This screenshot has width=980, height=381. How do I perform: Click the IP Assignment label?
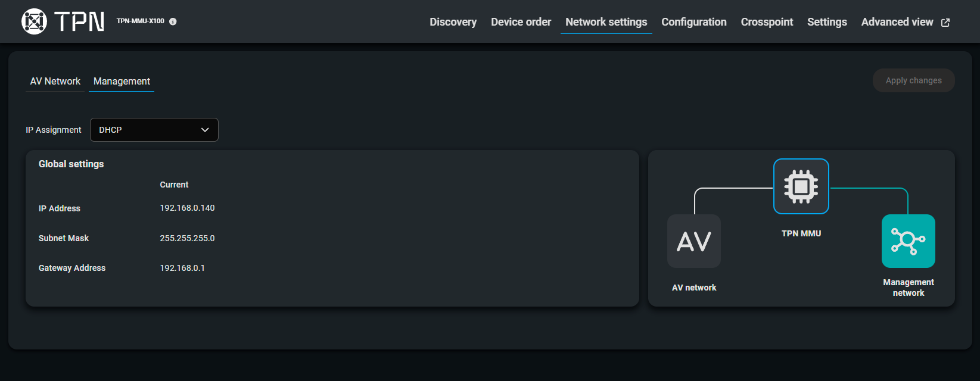pyautogui.click(x=54, y=130)
